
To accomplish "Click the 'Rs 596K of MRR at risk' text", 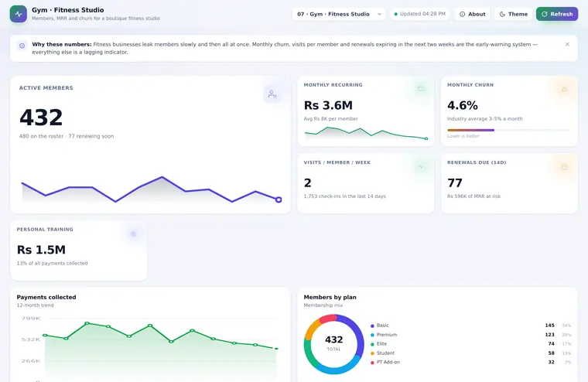I will click(473, 196).
